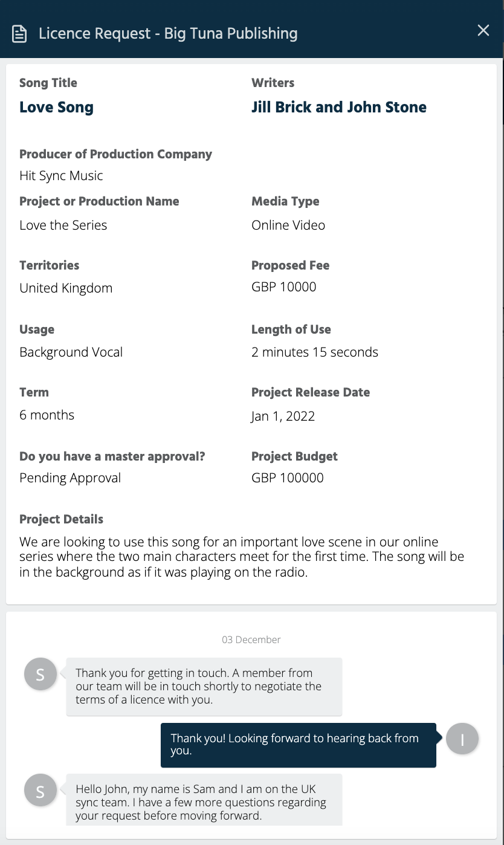Click the '03 December' date separator

point(251,639)
